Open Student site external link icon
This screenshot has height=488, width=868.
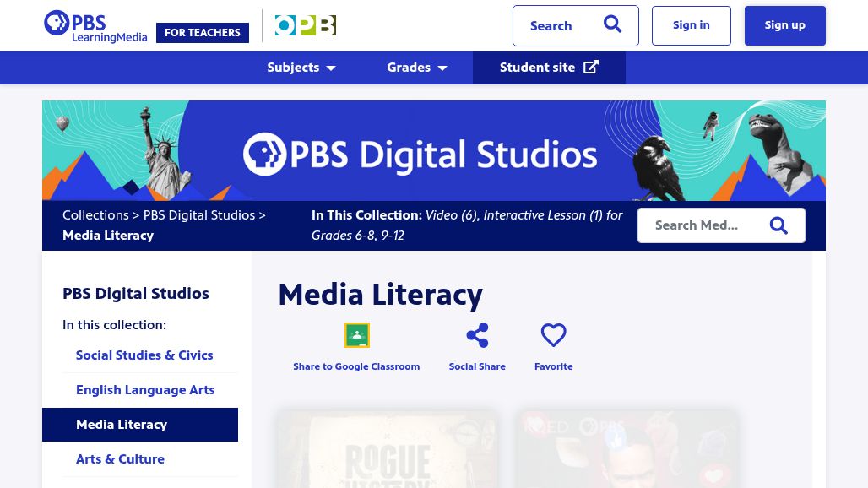[591, 68]
